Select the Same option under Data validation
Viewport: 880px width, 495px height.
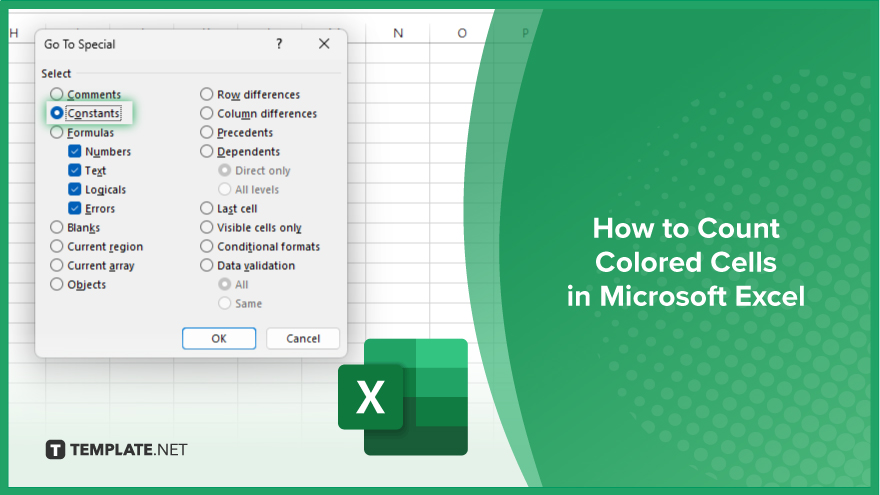(x=224, y=303)
